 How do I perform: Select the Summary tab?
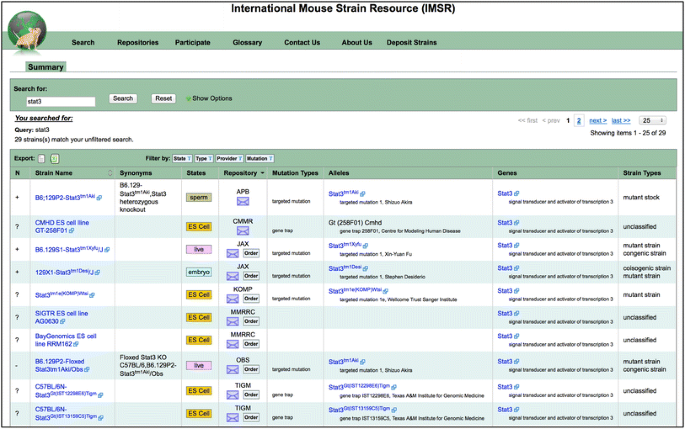(x=45, y=67)
